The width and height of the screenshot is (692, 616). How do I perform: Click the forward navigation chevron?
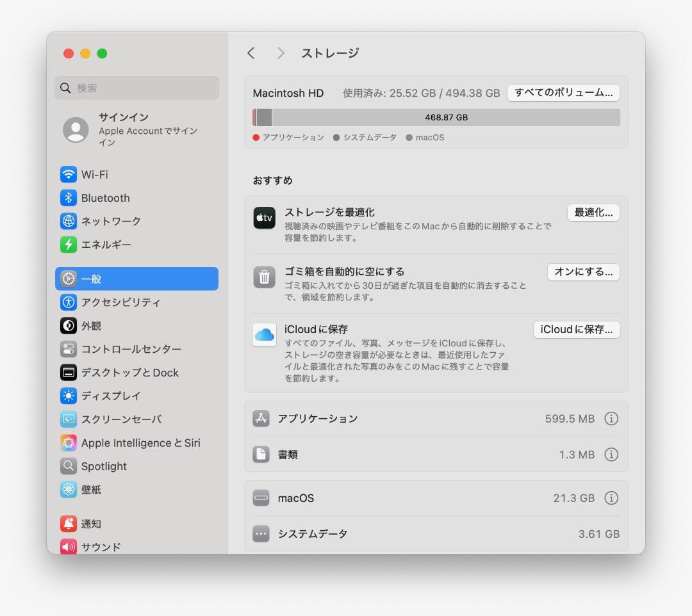pos(280,54)
